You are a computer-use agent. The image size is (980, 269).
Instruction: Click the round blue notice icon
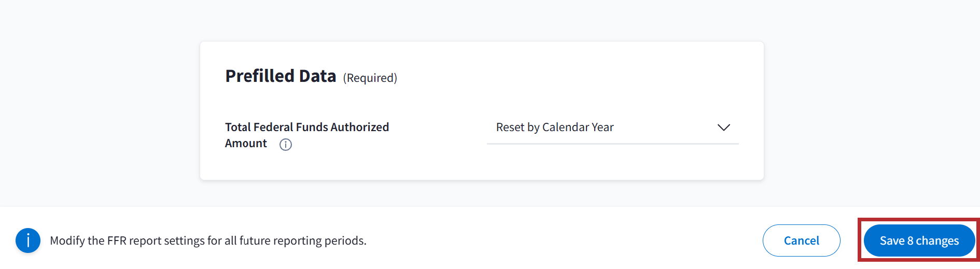[x=28, y=240]
